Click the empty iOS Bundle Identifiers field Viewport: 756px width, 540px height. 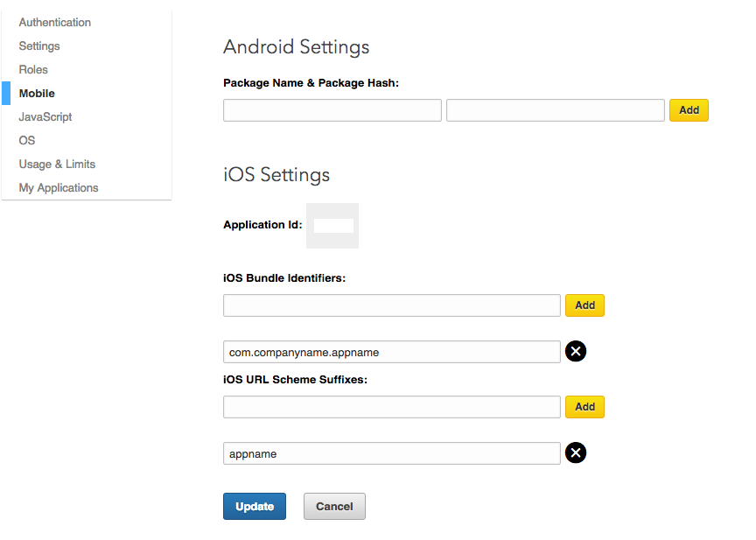[x=391, y=305]
